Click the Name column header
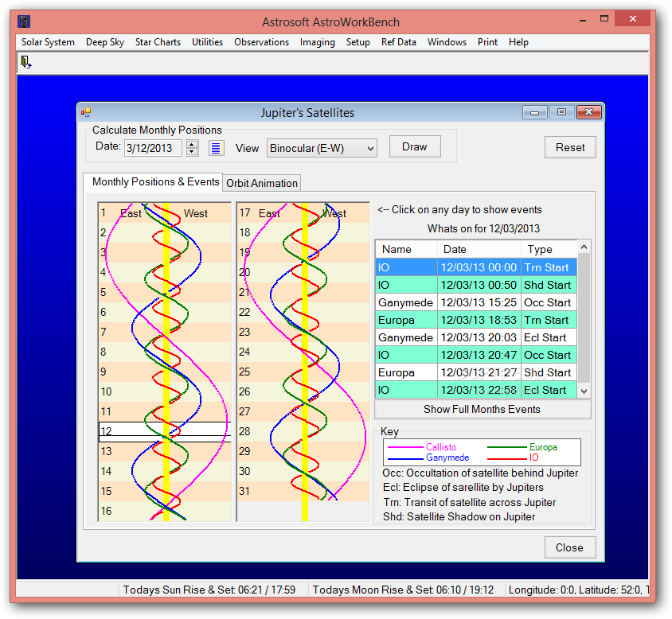 click(406, 249)
